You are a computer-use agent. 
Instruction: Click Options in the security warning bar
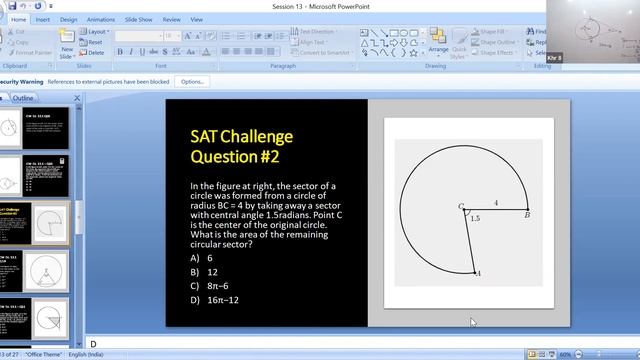192,82
